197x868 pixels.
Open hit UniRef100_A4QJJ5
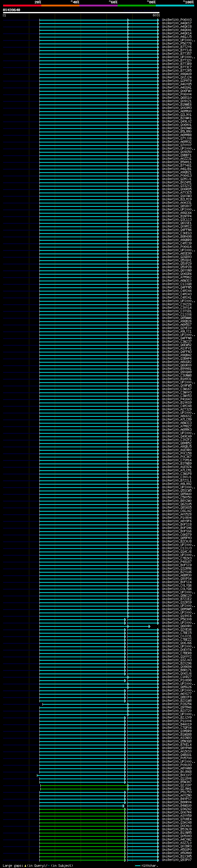pyautogui.click(x=177, y=37)
